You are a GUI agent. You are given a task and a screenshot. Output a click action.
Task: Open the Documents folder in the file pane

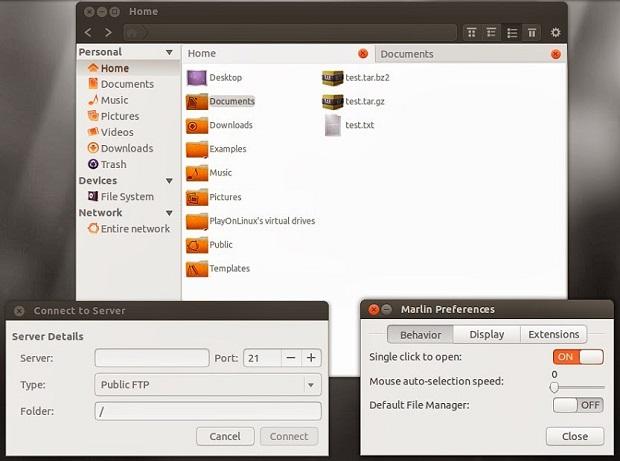click(x=221, y=102)
